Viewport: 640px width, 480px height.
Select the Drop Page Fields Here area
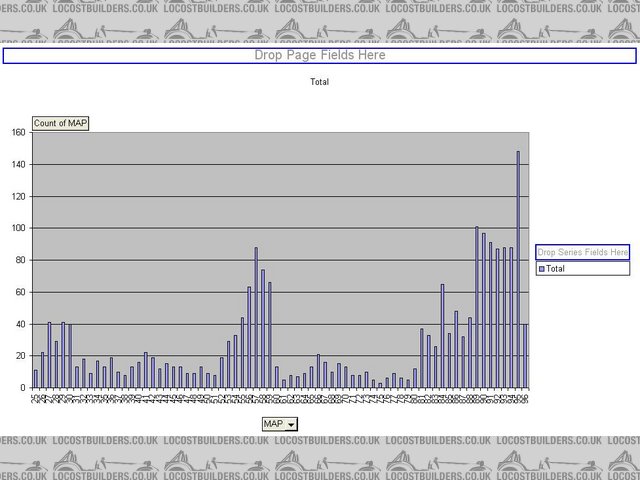click(319, 56)
